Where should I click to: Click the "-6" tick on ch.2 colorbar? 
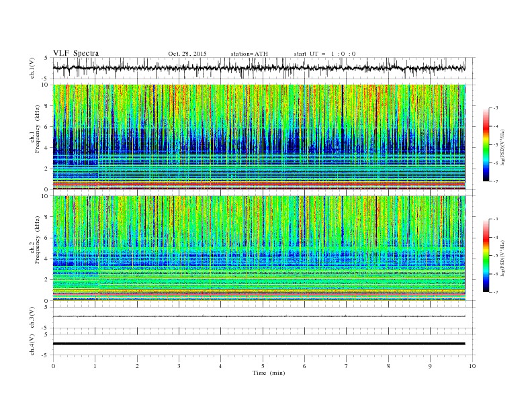pyautogui.click(x=496, y=274)
